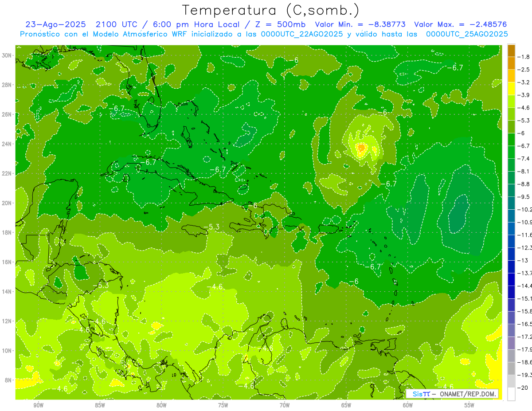Select green swatch between -6 and -6.7

tap(511, 139)
